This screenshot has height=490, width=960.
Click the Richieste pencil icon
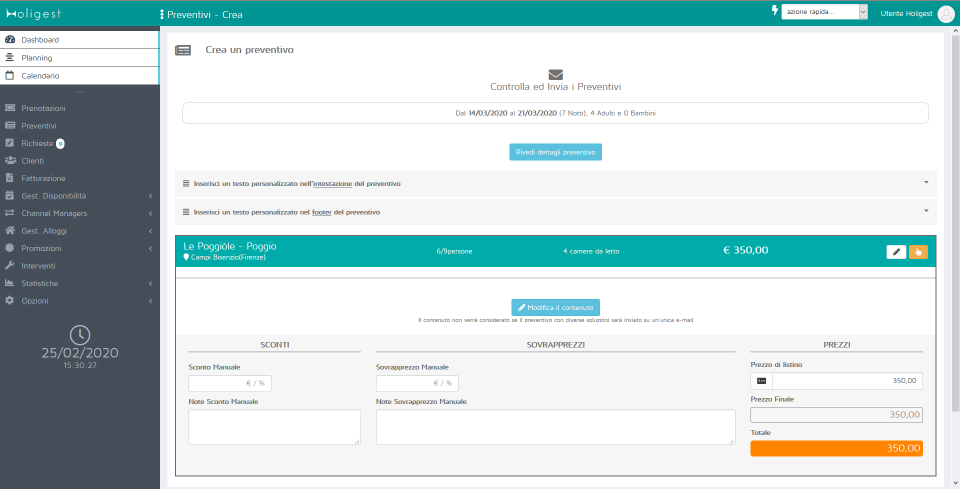pyautogui.click(x=9, y=143)
